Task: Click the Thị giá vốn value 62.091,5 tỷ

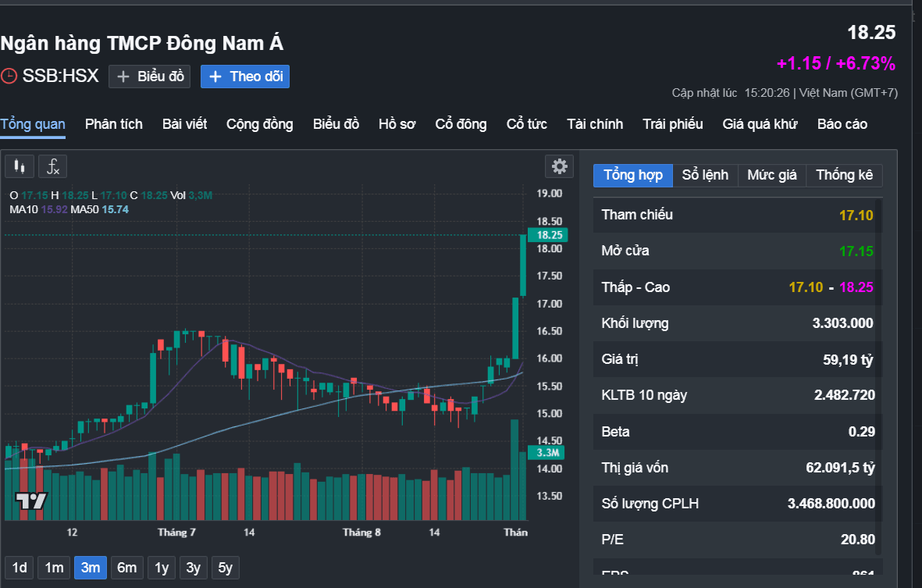Action: coord(840,468)
